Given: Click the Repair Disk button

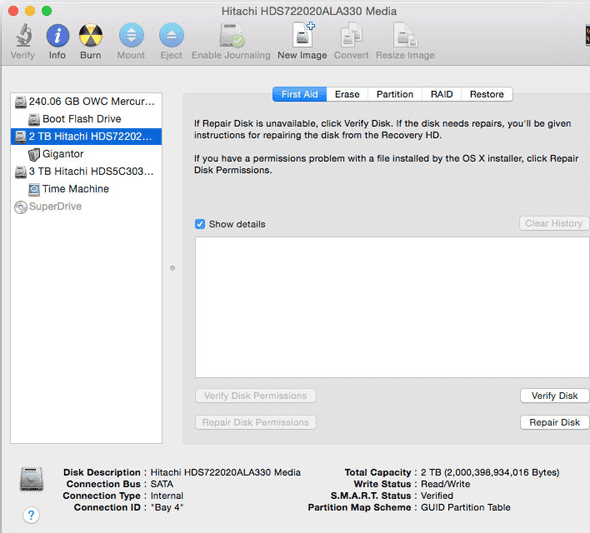Looking at the screenshot, I should pos(554,422).
